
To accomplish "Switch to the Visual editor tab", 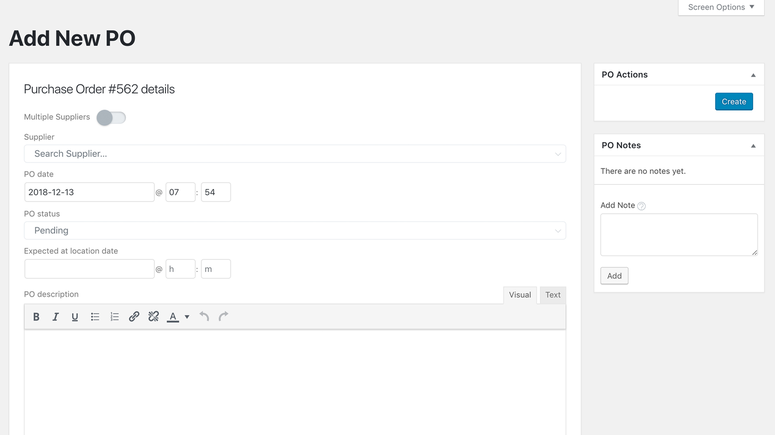I will [x=520, y=295].
